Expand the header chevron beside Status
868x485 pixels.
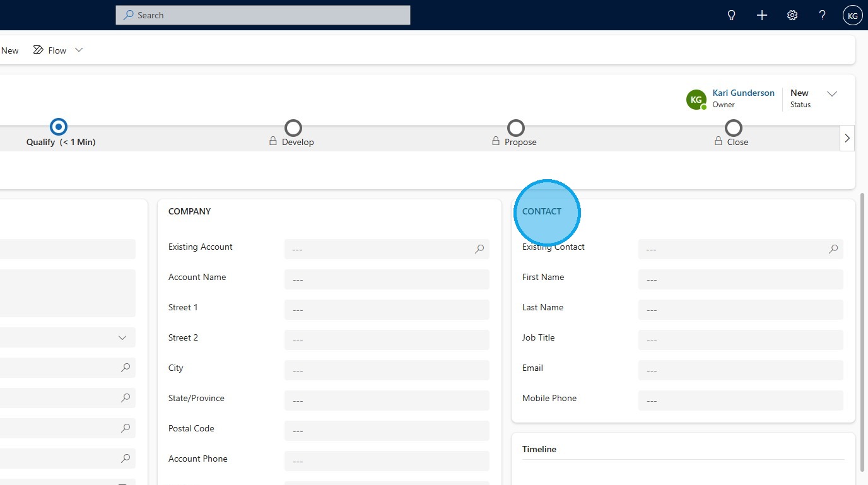[x=832, y=94]
